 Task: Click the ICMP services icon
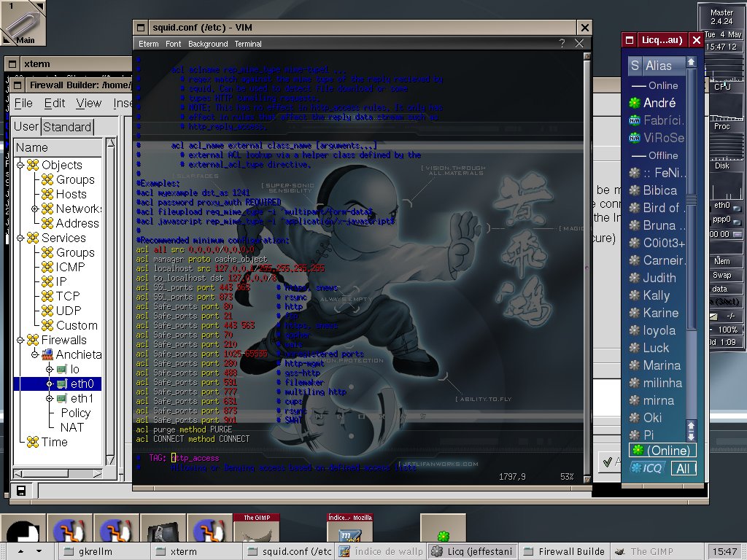[x=47, y=267]
